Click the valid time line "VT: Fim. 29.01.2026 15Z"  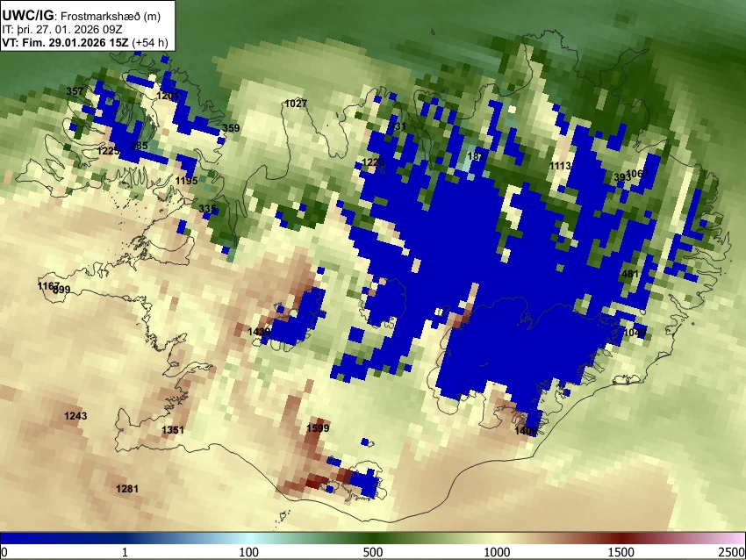65,42
